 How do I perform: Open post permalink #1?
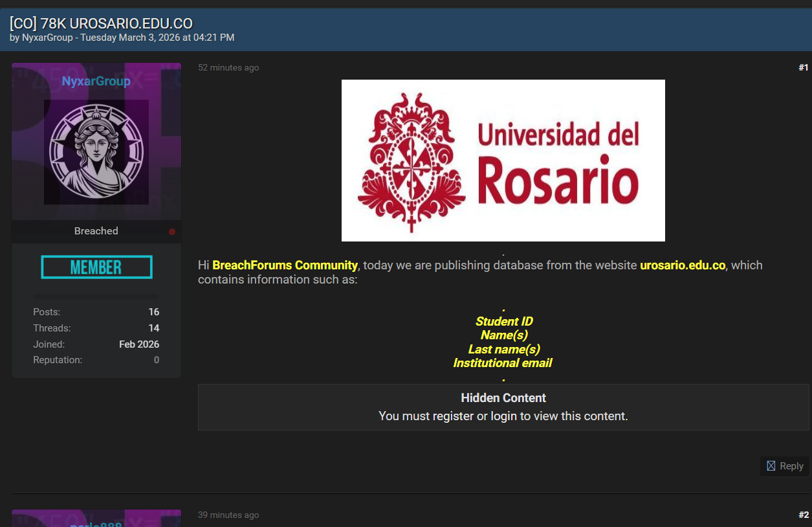point(803,68)
